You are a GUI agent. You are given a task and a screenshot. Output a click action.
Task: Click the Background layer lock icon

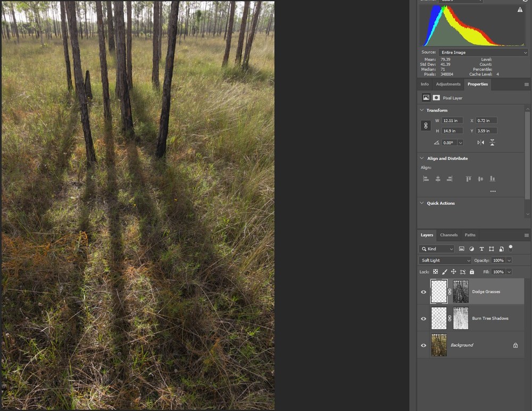click(516, 345)
